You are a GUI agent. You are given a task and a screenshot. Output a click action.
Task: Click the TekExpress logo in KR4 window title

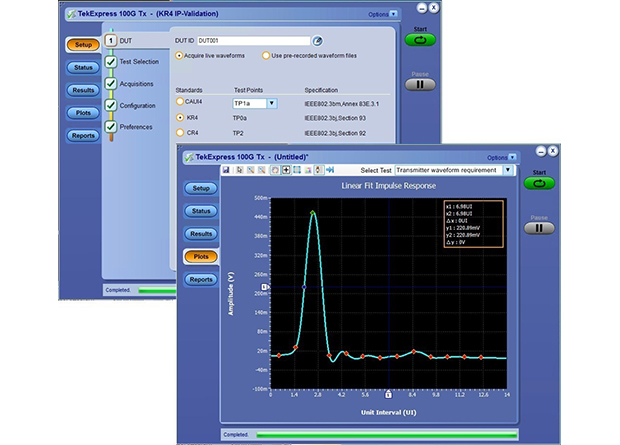(x=72, y=14)
